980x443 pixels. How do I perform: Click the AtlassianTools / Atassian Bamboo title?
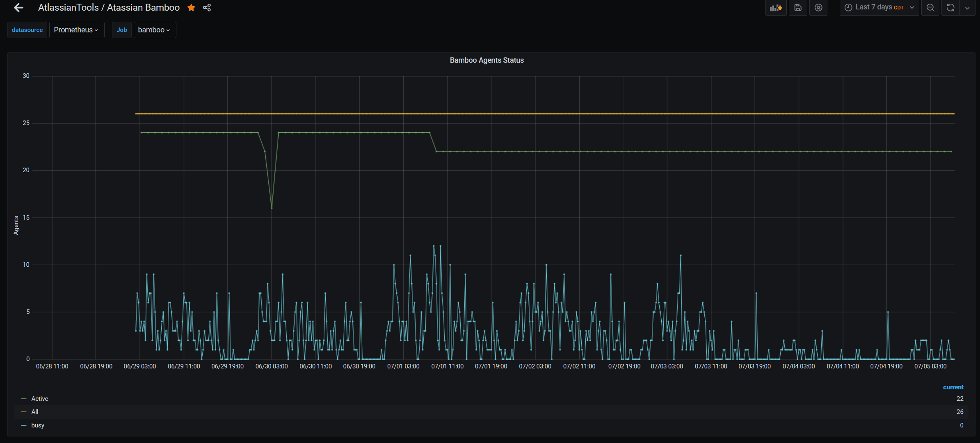[x=109, y=8]
